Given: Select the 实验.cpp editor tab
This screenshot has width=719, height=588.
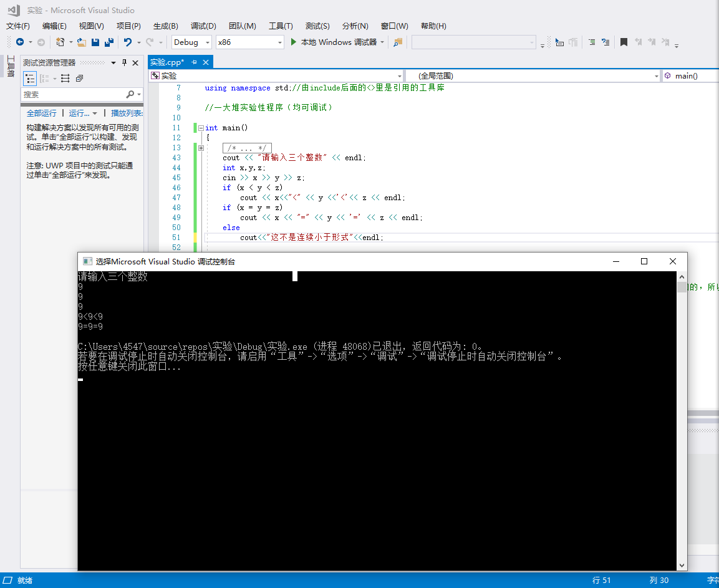Looking at the screenshot, I should 167,62.
